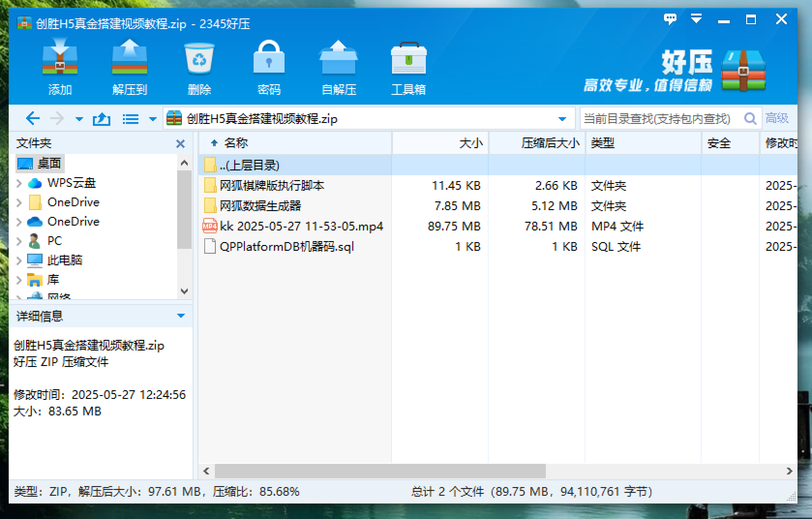Viewport: 812px width, 519px height.
Task: Expand the yellow-folder OneDrive node
Action: point(19,202)
